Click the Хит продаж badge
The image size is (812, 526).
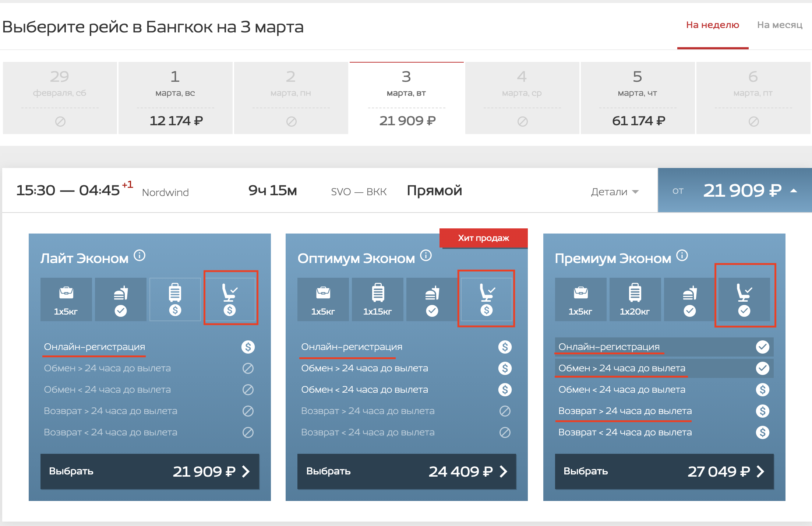click(484, 238)
